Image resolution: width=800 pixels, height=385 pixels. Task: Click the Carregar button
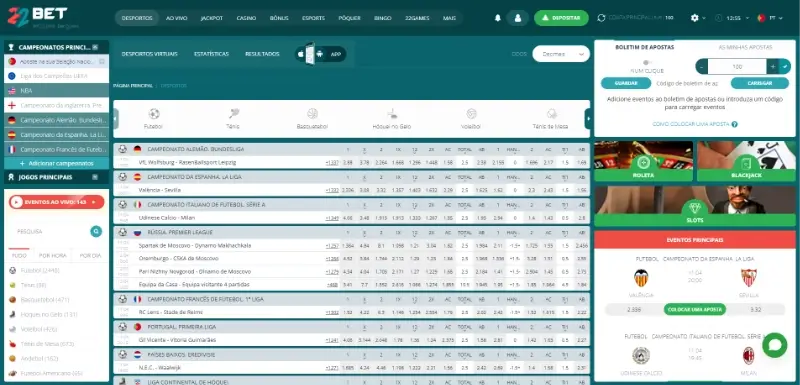(760, 83)
